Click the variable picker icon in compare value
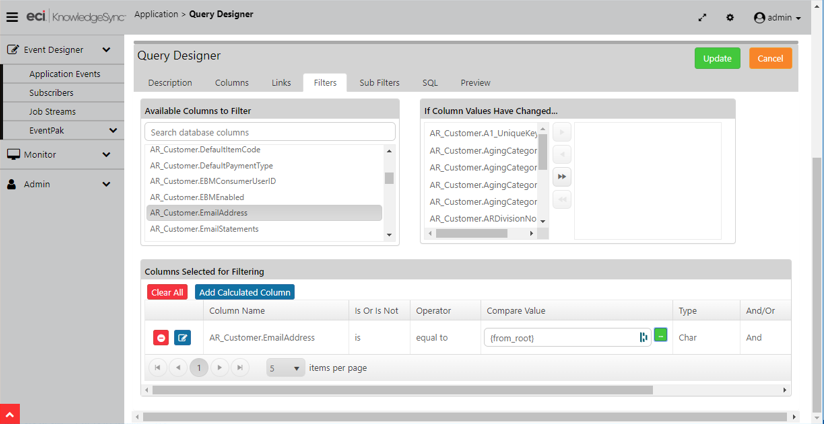 (x=643, y=337)
